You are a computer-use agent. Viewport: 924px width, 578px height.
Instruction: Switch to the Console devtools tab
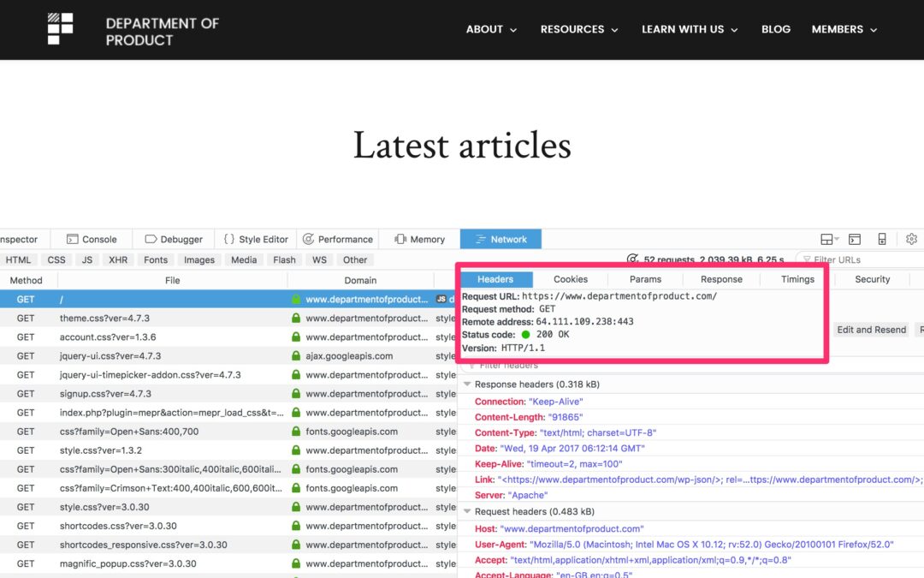(92, 239)
